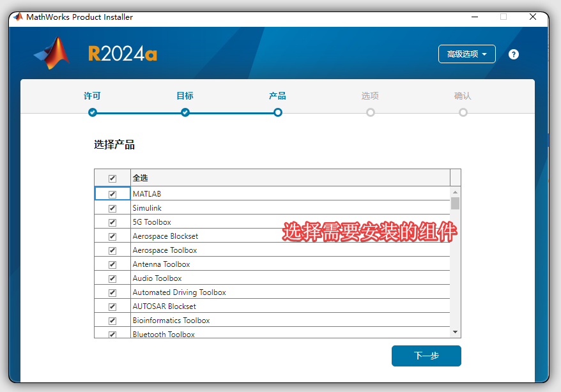Click the 许可 completed step marker

coord(92,112)
